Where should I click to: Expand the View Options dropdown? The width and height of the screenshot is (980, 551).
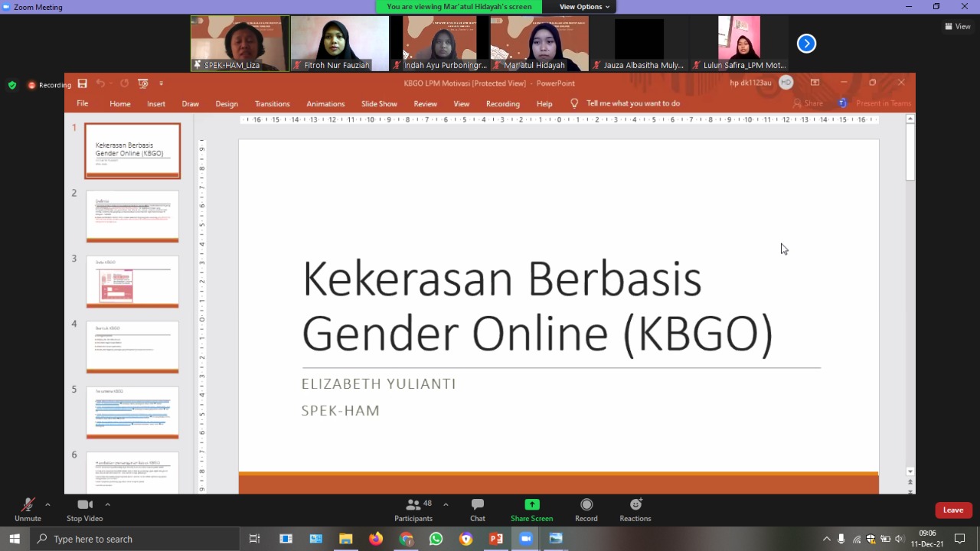pos(584,7)
